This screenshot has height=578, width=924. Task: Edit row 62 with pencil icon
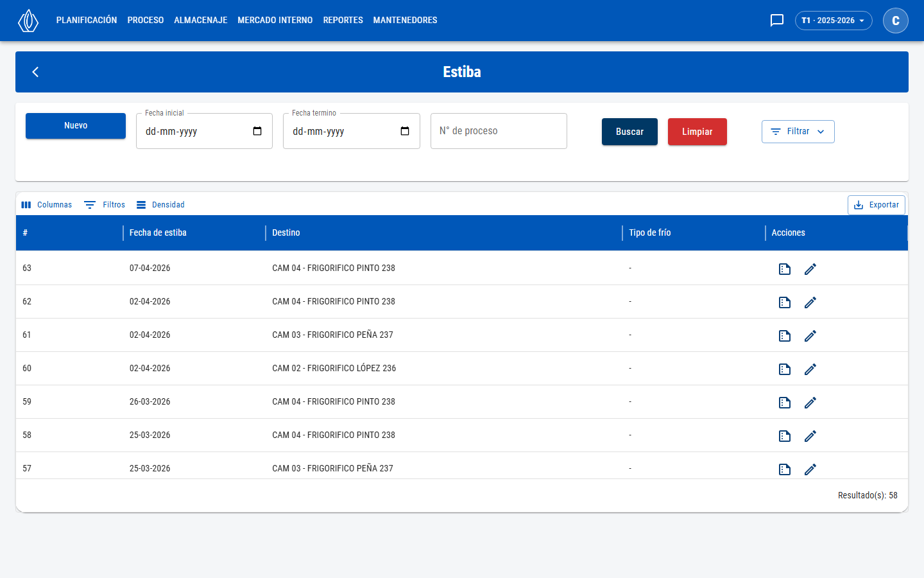pyautogui.click(x=810, y=302)
